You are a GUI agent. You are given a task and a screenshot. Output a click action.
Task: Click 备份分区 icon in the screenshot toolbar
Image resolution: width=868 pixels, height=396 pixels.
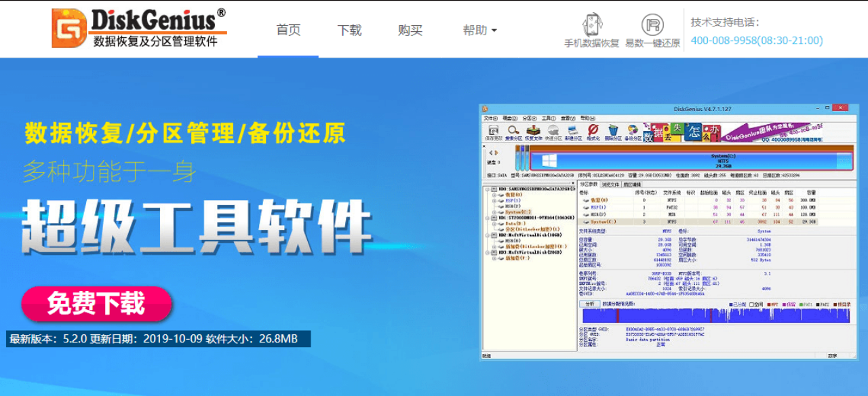[633, 132]
